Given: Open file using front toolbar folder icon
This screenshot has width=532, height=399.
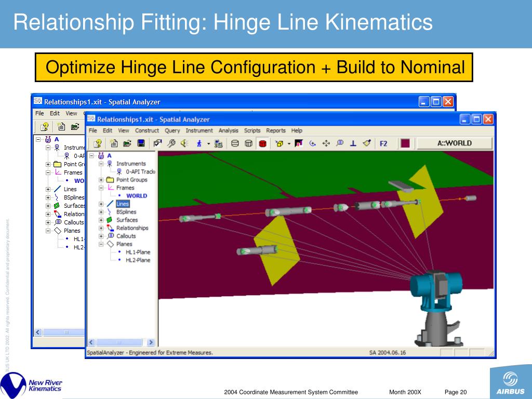Looking at the screenshot, I should (127, 143).
